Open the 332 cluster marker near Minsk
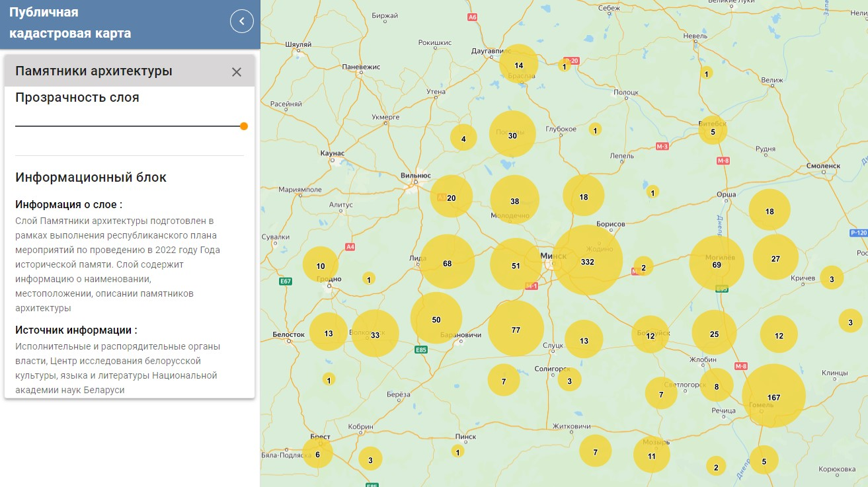The image size is (868, 487). click(x=587, y=262)
